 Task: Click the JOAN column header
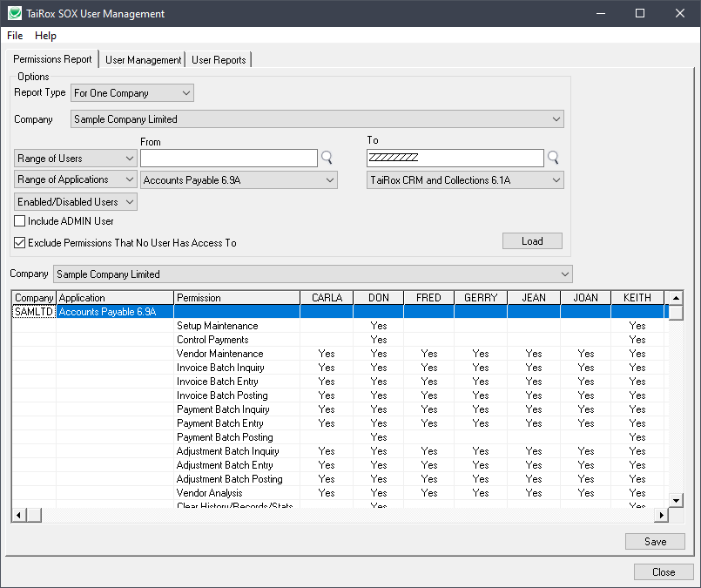[586, 298]
